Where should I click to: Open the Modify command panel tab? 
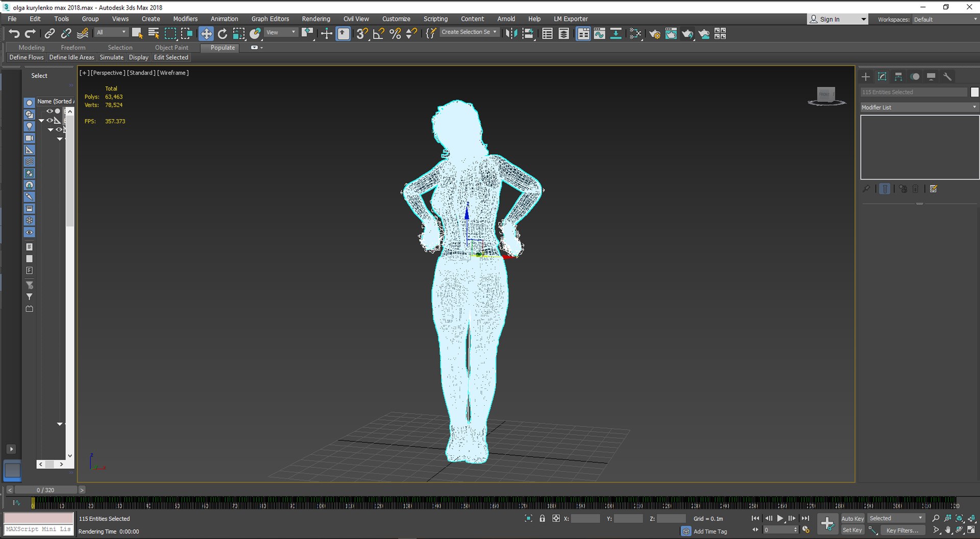882,77
